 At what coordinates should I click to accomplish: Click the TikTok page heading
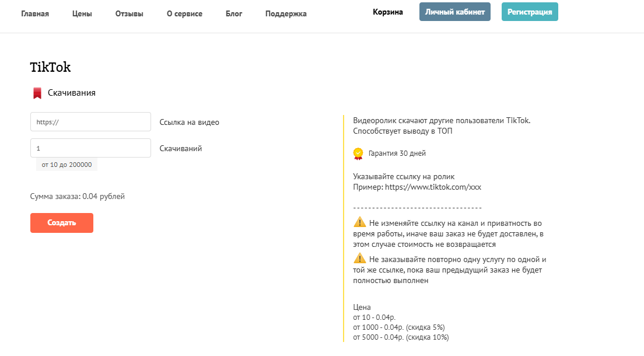point(50,67)
